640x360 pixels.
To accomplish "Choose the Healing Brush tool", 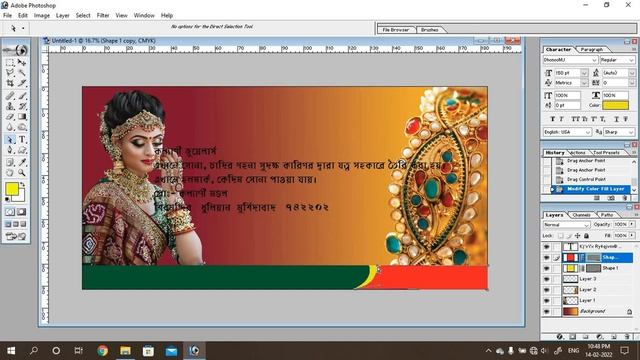I will click(10, 96).
